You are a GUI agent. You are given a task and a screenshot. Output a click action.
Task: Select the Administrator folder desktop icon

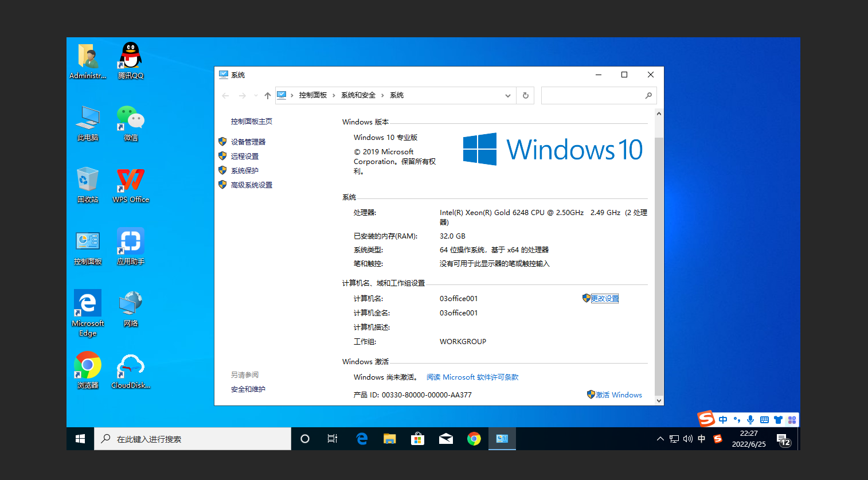point(88,61)
